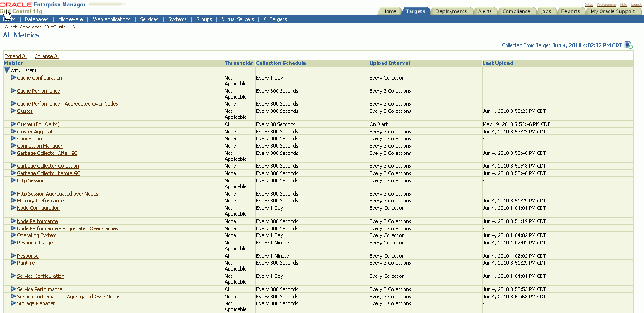Expand the Service Configuration arrow
644x313 pixels.
[13, 276]
